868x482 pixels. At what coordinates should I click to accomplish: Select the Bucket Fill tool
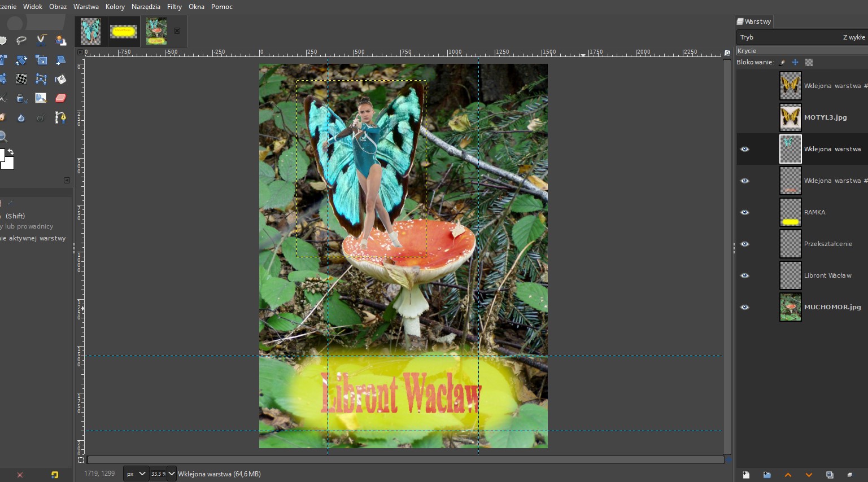pos(60,79)
